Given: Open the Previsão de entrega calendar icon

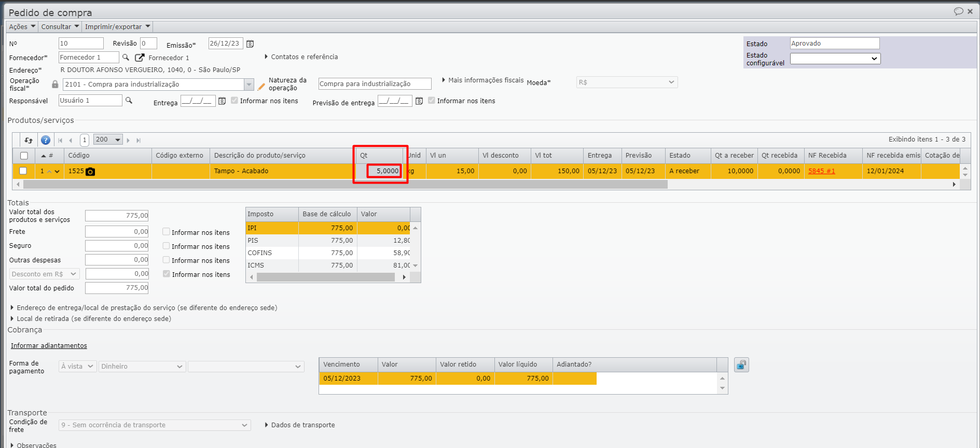Looking at the screenshot, I should coord(419,101).
